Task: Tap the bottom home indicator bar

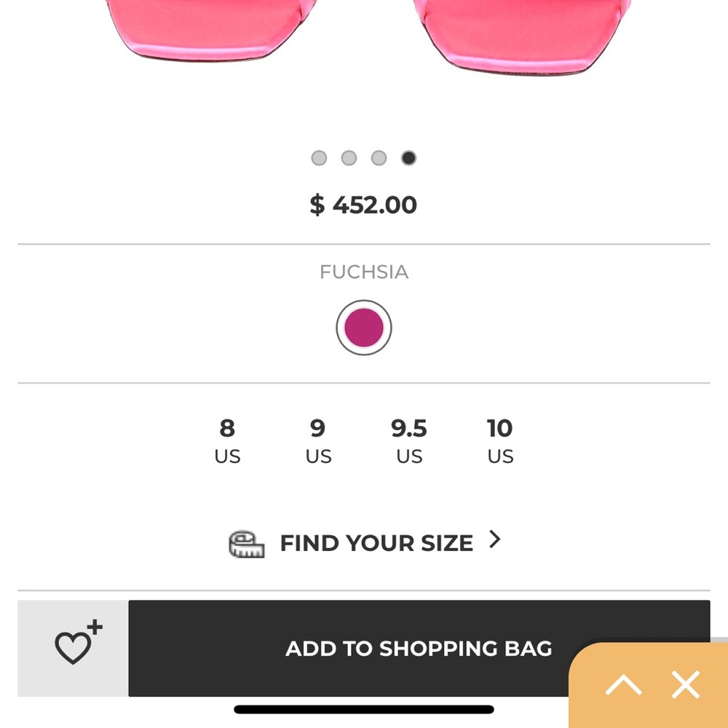Action: click(x=364, y=709)
